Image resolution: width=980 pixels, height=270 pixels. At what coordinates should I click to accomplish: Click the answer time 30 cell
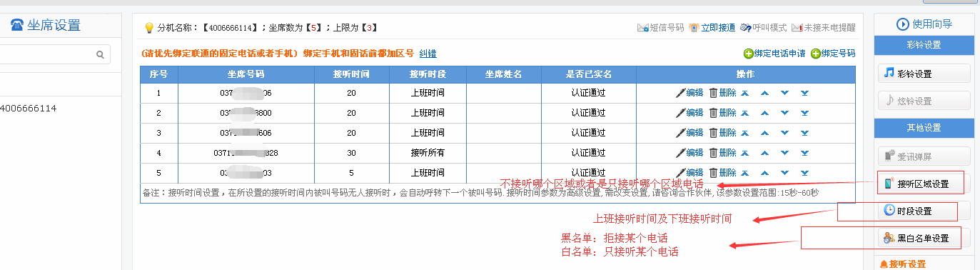click(x=351, y=153)
